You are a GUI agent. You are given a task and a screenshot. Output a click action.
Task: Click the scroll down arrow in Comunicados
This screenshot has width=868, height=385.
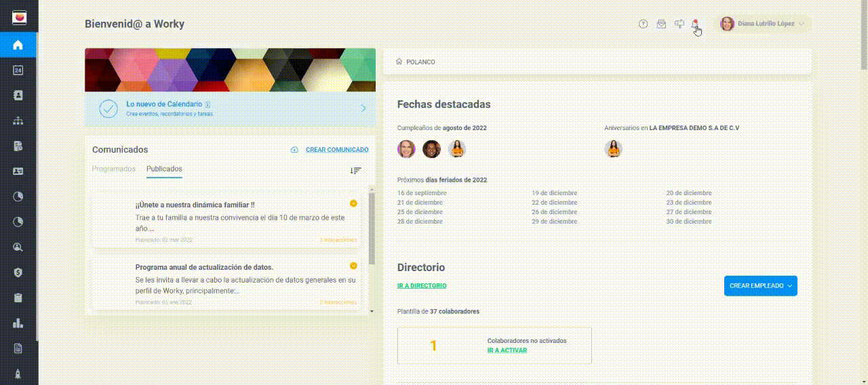tap(371, 310)
